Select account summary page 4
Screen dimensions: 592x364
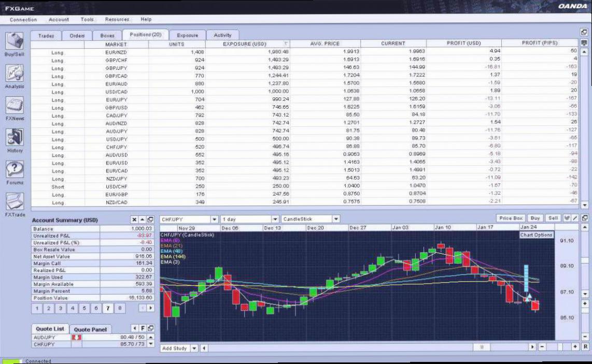click(x=73, y=308)
